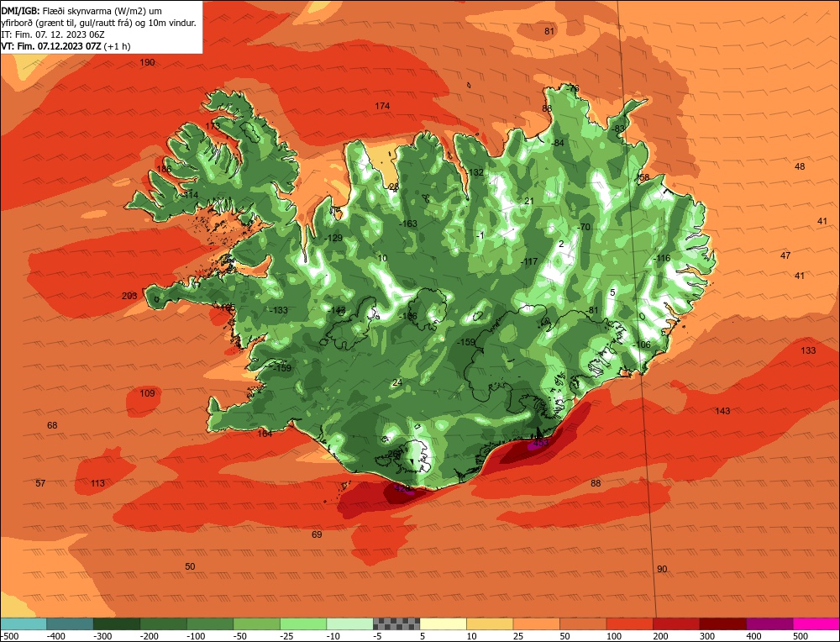Click the map value -133

pyautogui.click(x=278, y=310)
